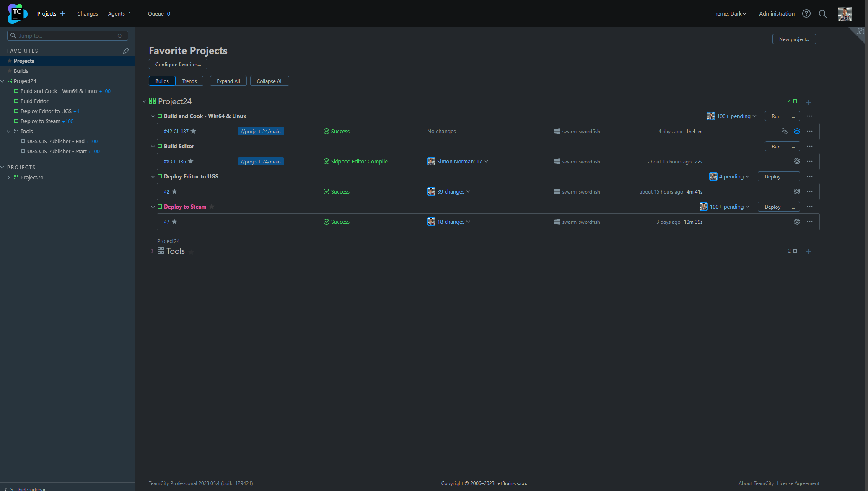Click the New project... button
The height and width of the screenshot is (491, 868).
click(x=794, y=39)
